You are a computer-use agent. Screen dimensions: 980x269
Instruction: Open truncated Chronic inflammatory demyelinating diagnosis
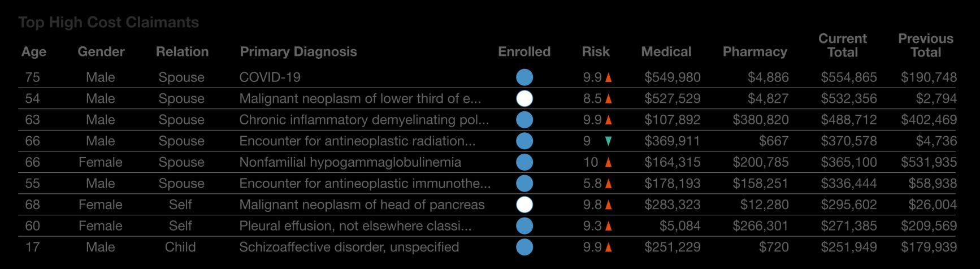[364, 120]
